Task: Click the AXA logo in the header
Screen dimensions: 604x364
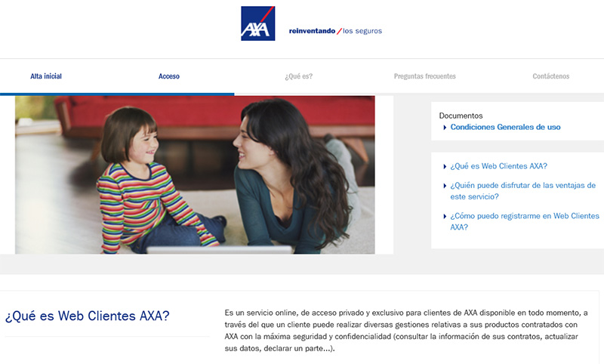Action: (257, 23)
